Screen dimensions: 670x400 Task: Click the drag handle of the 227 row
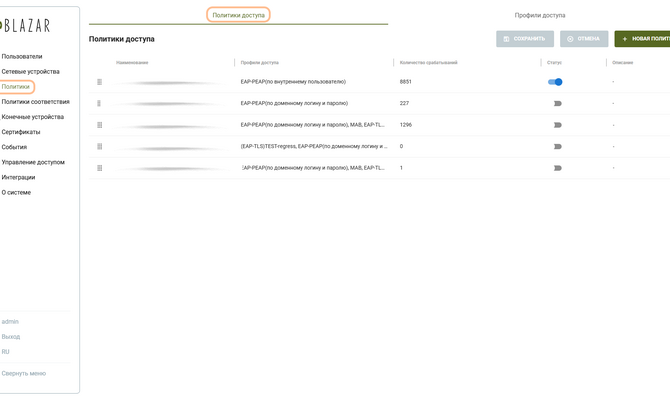point(99,103)
